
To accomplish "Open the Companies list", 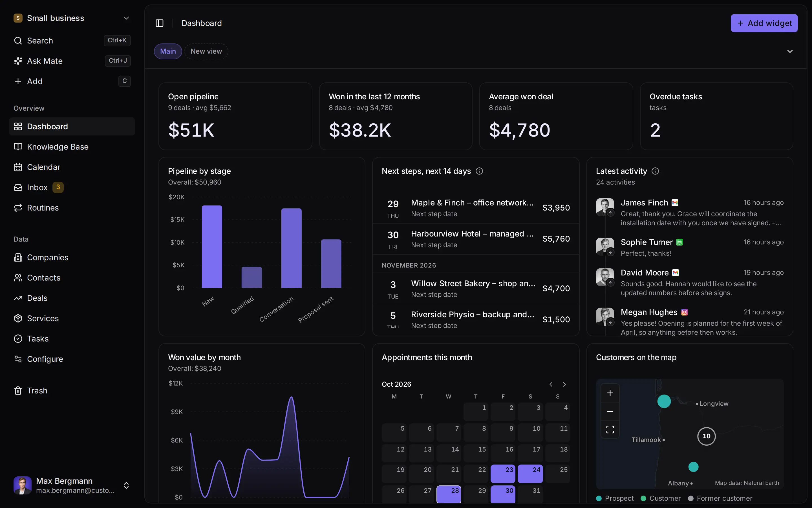I will tap(72, 257).
